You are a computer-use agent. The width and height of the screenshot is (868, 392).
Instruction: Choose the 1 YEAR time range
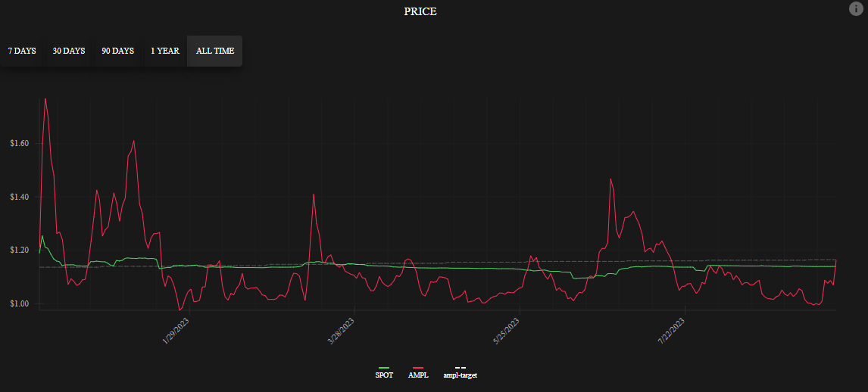(164, 51)
